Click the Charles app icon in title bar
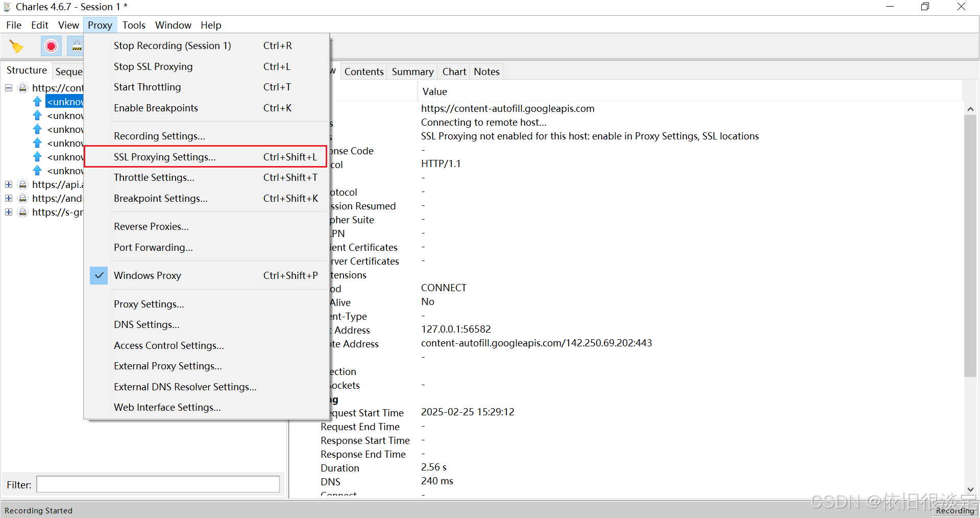Image resolution: width=980 pixels, height=518 pixels. click(7, 7)
